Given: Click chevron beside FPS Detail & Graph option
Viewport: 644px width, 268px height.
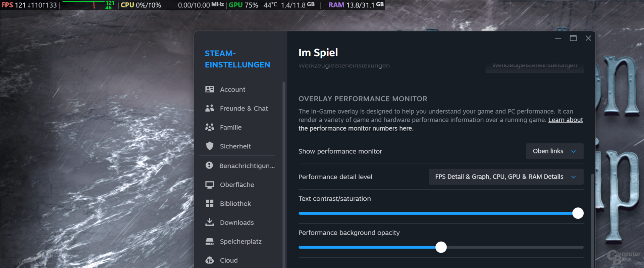Looking at the screenshot, I should pyautogui.click(x=574, y=177).
